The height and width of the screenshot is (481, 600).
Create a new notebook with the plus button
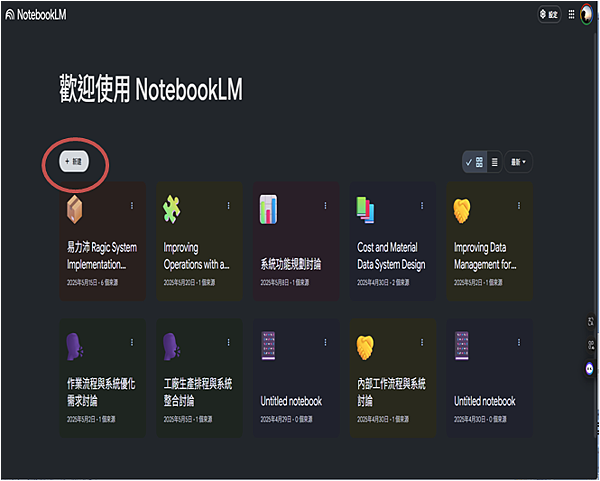[74, 161]
